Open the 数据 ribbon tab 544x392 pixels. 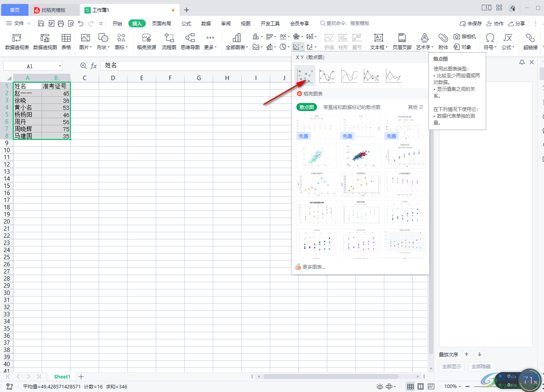pos(206,24)
